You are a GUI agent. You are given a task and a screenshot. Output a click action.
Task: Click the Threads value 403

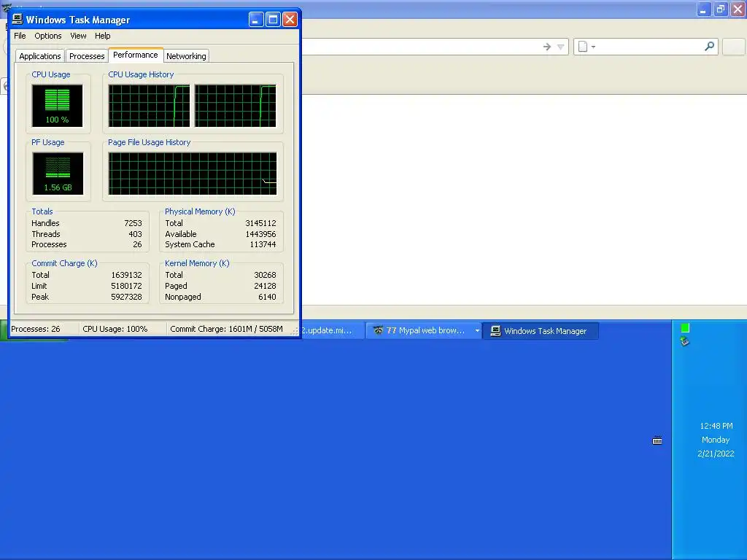(x=135, y=234)
